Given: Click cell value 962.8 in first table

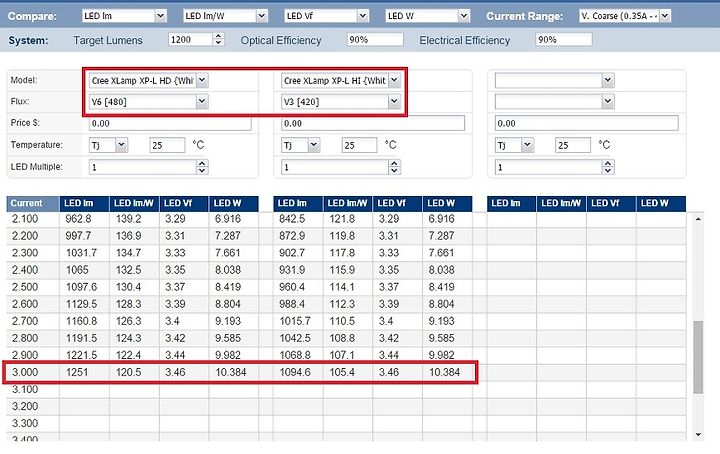Looking at the screenshot, I should (79, 219).
